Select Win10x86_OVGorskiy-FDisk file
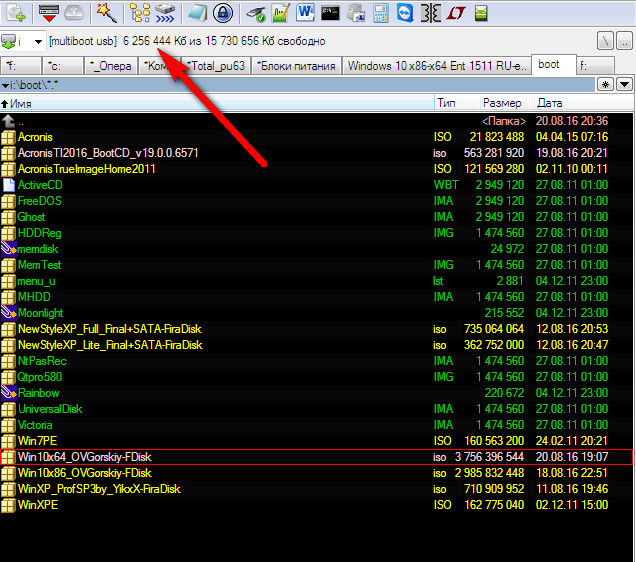This screenshot has width=636, height=562. tap(316, 473)
